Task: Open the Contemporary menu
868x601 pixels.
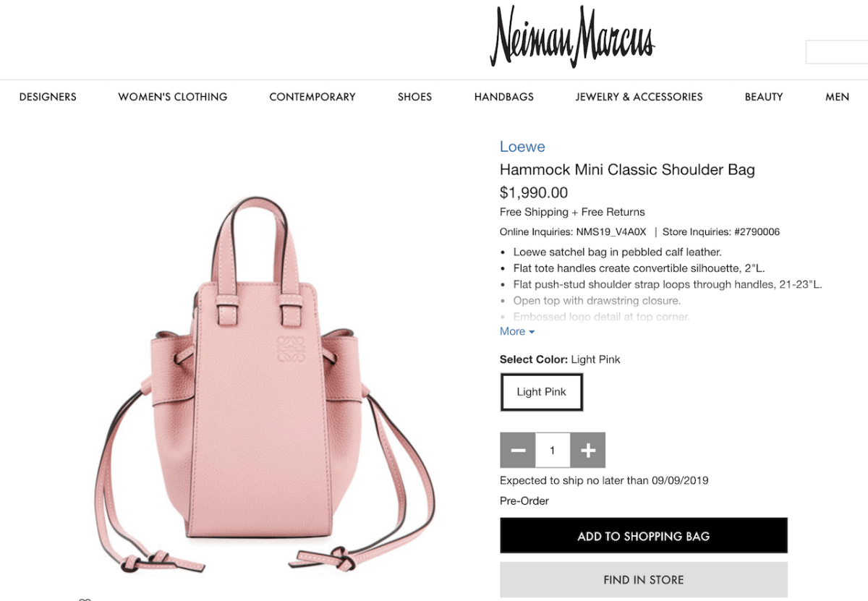Action: click(312, 97)
